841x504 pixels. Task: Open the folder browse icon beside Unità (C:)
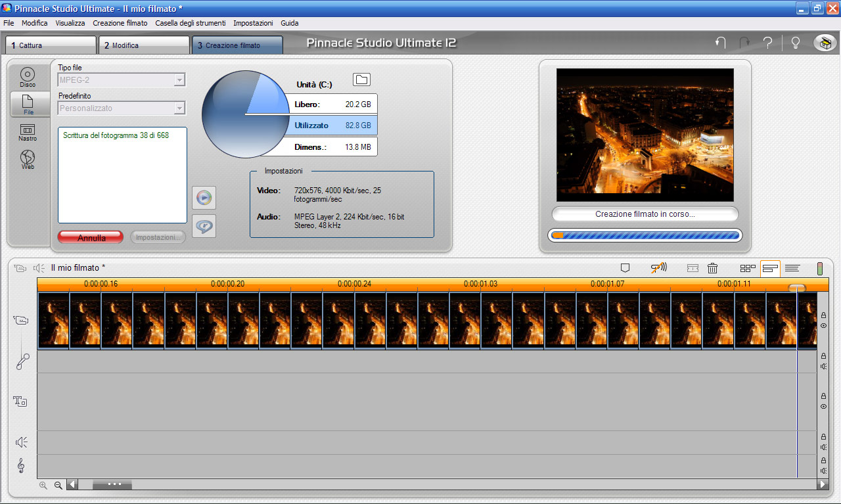tap(361, 80)
